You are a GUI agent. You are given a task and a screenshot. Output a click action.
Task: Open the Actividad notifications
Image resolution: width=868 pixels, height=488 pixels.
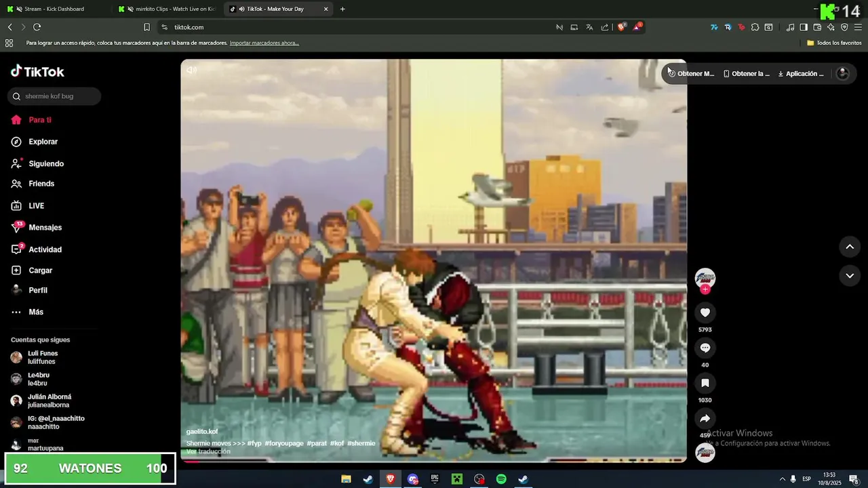coord(37,249)
